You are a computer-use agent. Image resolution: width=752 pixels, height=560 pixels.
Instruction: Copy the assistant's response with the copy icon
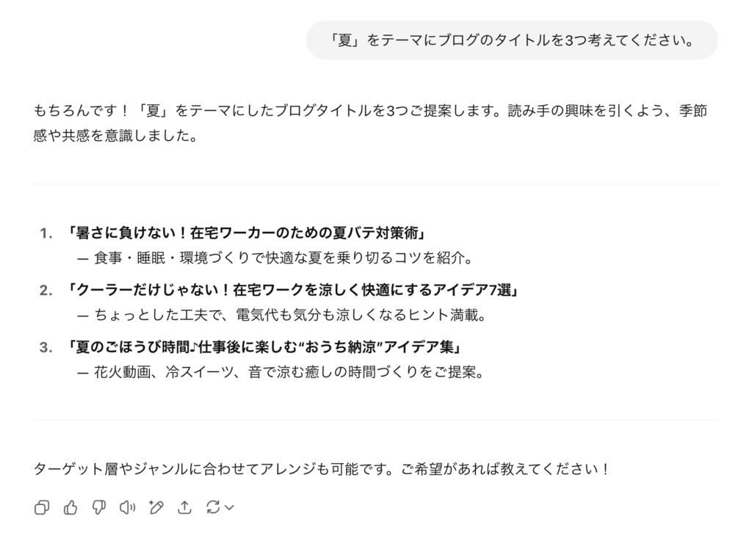point(42,507)
